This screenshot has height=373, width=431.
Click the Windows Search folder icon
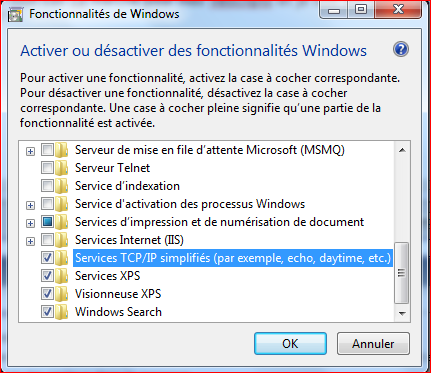[x=62, y=312]
